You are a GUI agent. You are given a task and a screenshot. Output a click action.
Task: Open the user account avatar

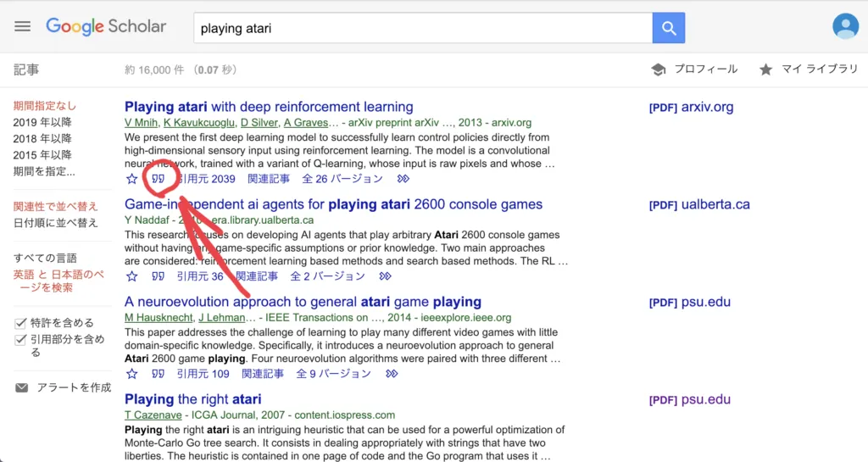(x=845, y=26)
